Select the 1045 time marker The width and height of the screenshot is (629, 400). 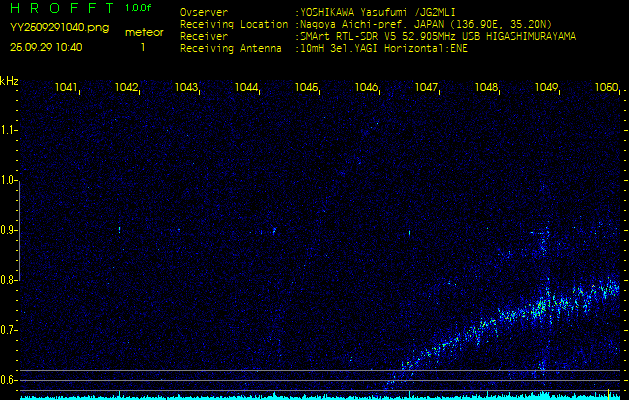[307, 88]
